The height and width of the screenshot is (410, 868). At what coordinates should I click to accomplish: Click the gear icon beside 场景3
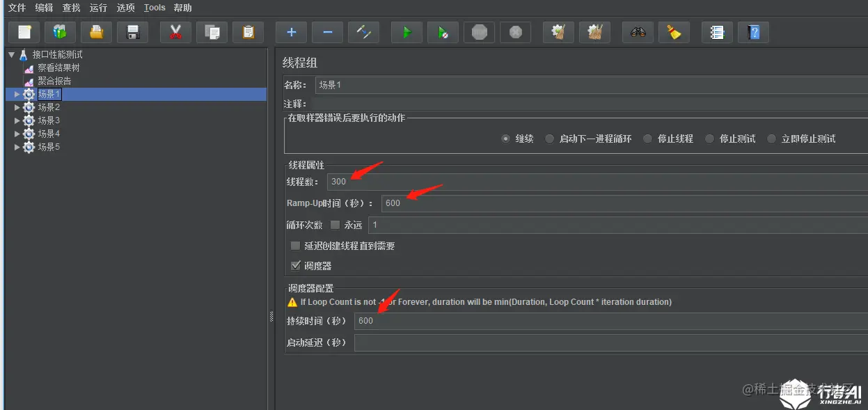29,120
